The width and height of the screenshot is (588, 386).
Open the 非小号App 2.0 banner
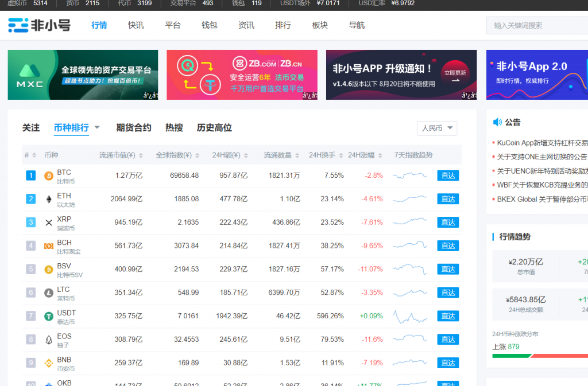(x=537, y=75)
